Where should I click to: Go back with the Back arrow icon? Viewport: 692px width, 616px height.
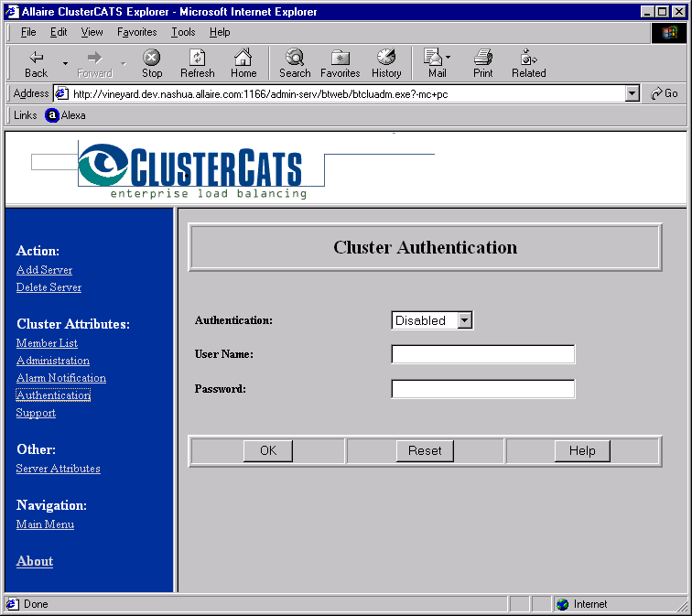pos(37,58)
